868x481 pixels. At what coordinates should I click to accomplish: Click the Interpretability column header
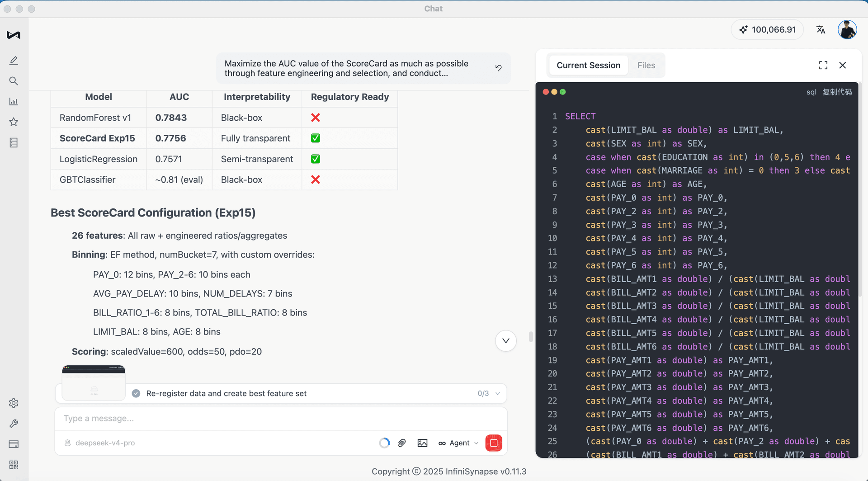(x=257, y=97)
